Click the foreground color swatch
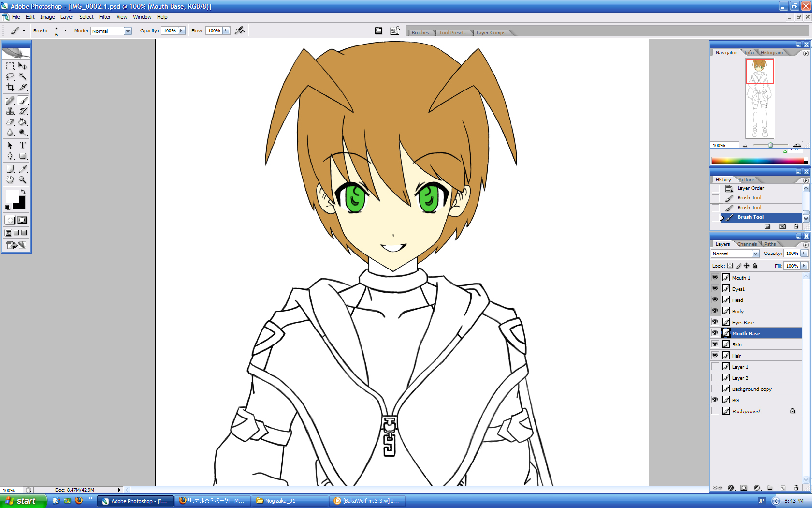812x508 pixels. (x=12, y=196)
